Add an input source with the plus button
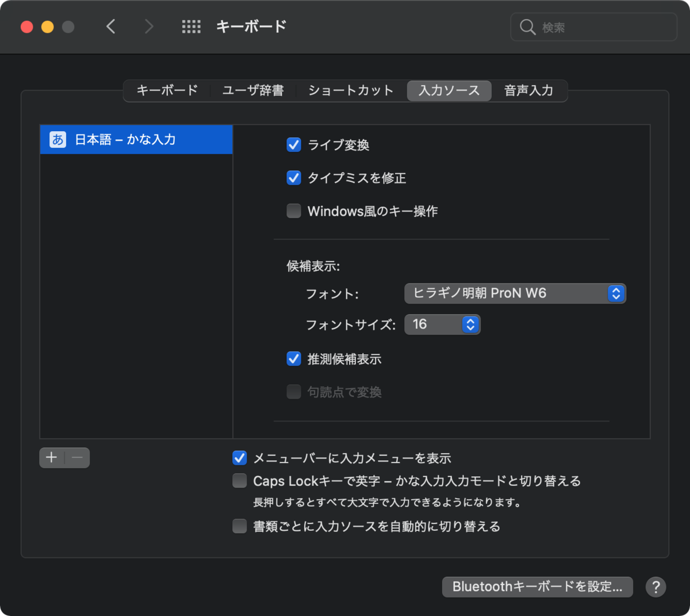Viewport: 690px width, 616px height. 51,458
